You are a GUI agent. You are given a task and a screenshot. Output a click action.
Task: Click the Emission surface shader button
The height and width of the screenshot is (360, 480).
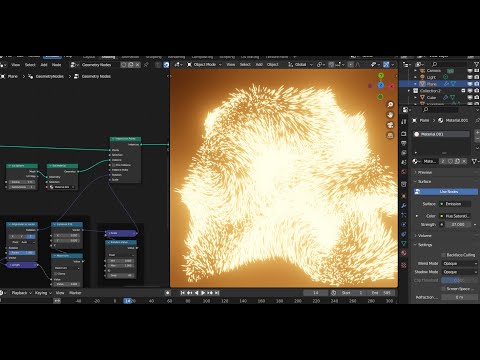(454, 204)
